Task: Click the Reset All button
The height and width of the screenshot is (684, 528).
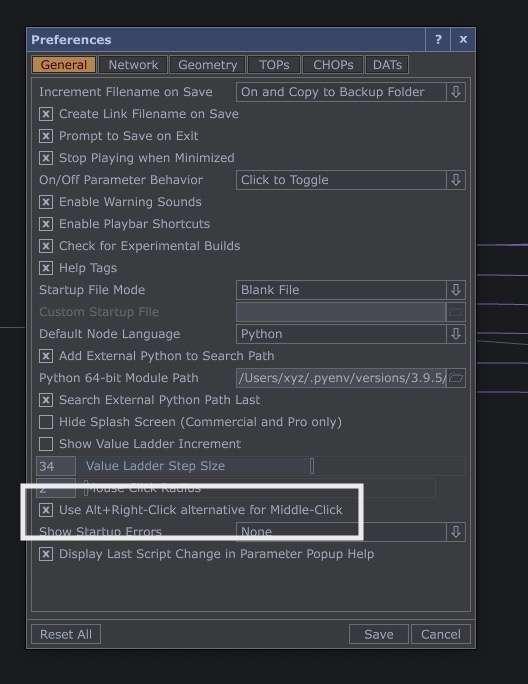Action: (x=66, y=634)
